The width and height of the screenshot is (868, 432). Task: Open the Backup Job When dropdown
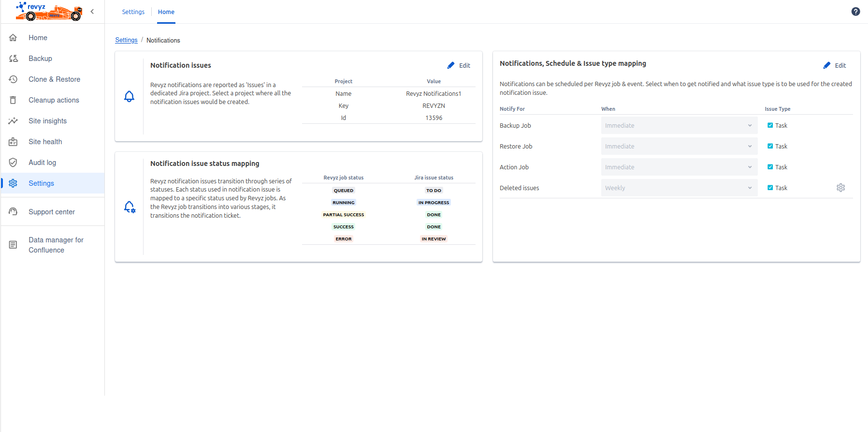679,125
